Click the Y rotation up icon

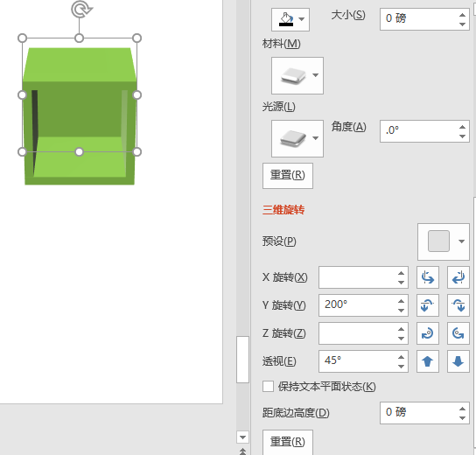[427, 305]
